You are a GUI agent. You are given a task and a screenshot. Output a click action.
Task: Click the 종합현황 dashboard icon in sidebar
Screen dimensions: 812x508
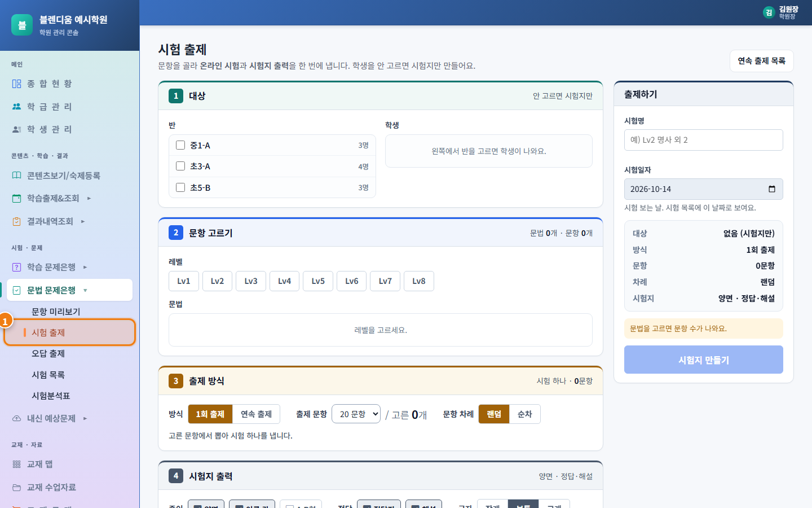click(16, 84)
